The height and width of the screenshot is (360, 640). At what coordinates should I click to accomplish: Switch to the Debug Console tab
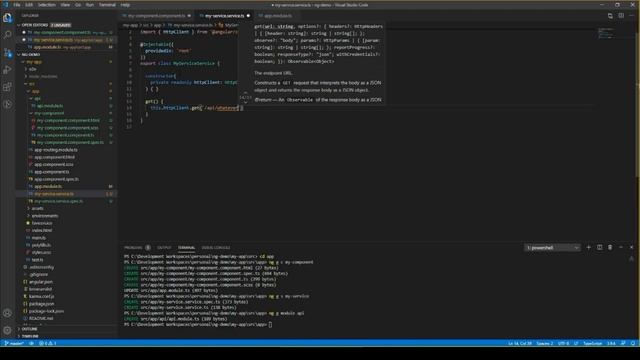click(216, 247)
